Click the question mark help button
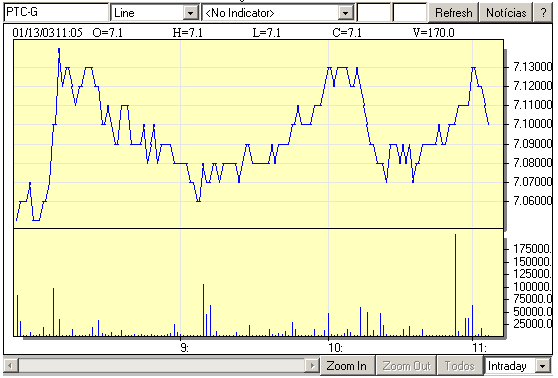The height and width of the screenshot is (378, 558). [x=543, y=13]
